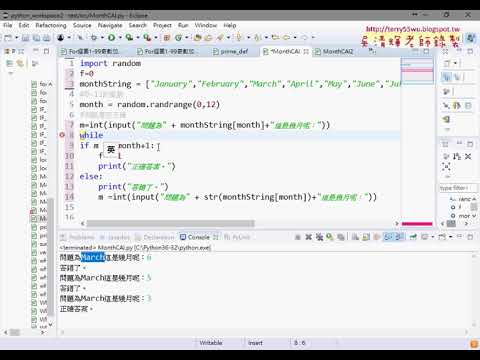Click the Writable status bar entry
This screenshot has width=480, height=360.
click(x=211, y=343)
